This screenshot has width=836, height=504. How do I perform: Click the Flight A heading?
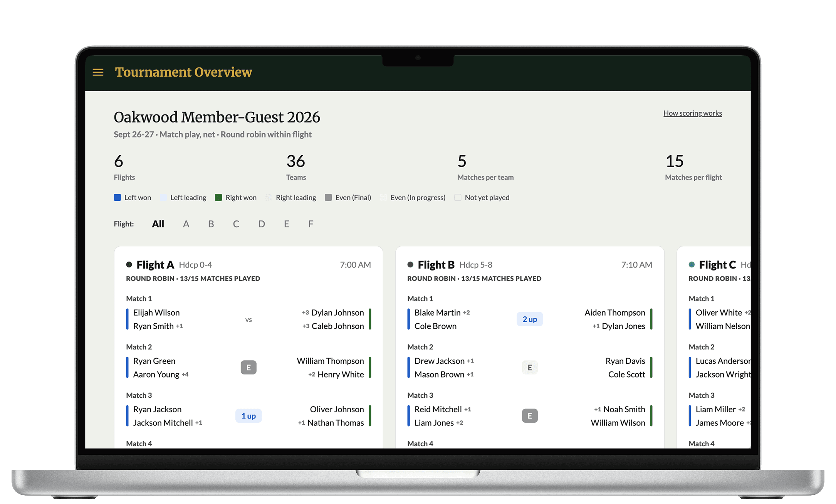click(155, 265)
